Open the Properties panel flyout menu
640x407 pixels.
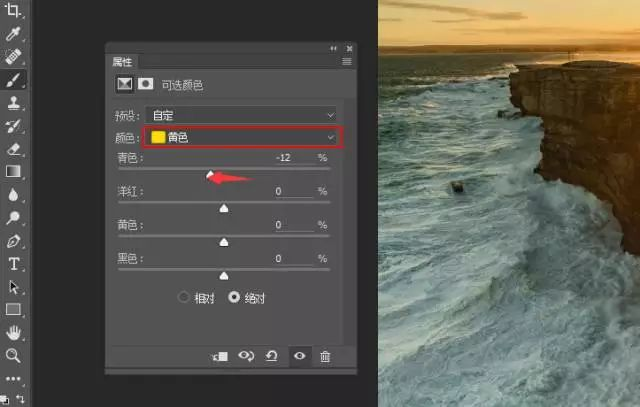coord(347,62)
